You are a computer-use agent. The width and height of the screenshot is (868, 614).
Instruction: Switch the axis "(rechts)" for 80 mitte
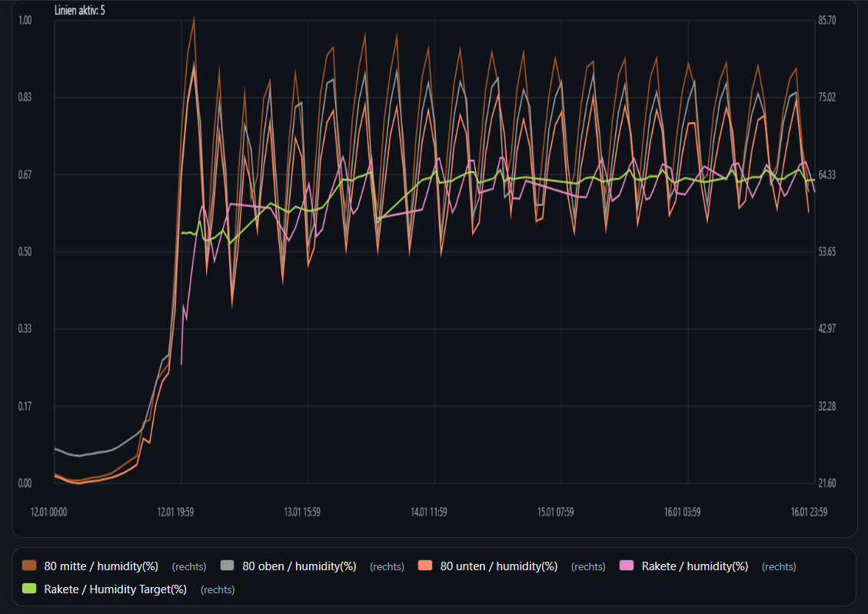click(x=188, y=567)
